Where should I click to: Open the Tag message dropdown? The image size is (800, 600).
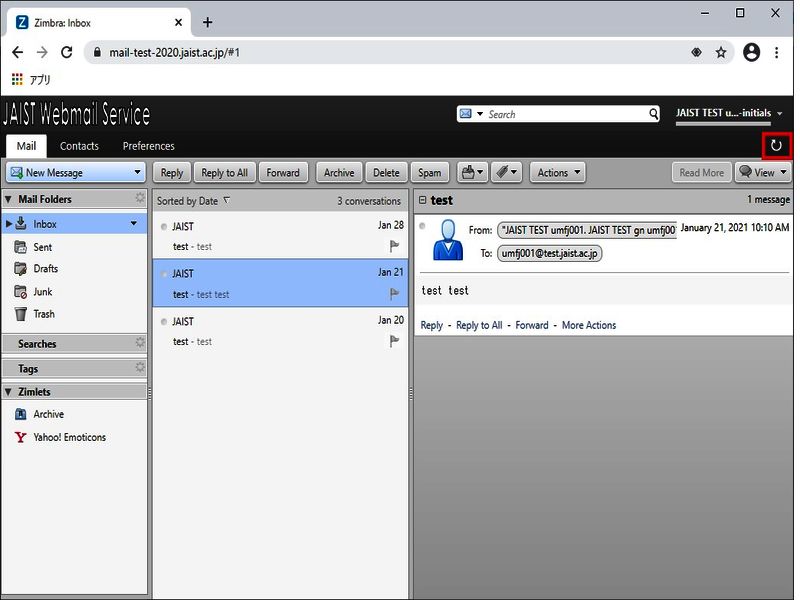[506, 172]
